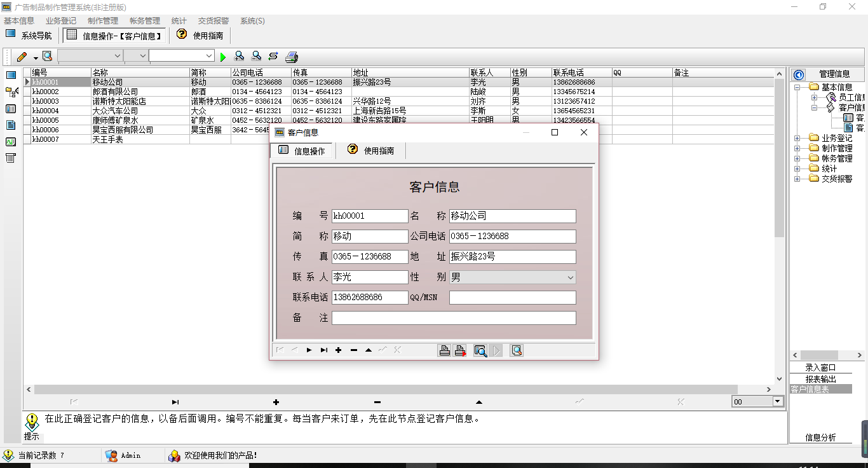
Task: Click the triangle edit button in main bottom navigator
Action: point(479,402)
